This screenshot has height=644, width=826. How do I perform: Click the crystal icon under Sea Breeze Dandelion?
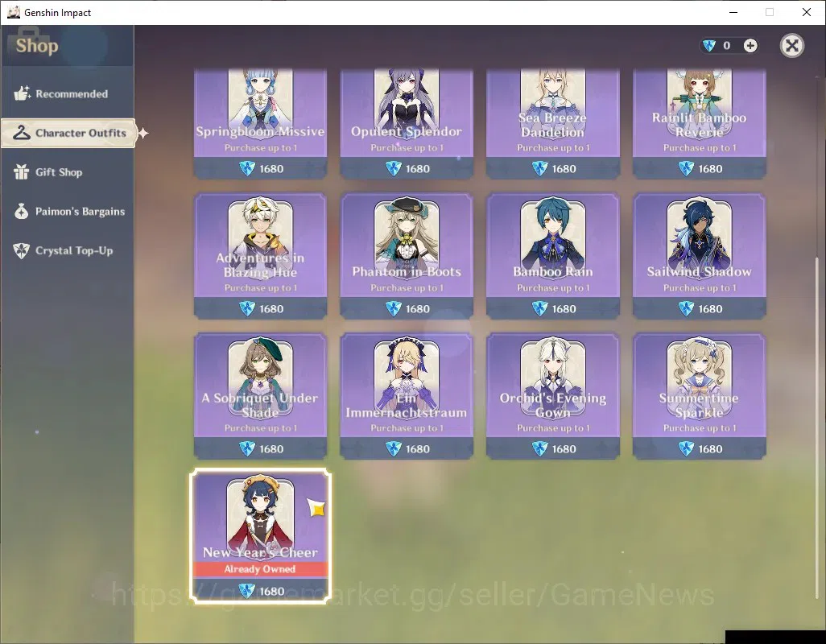pyautogui.click(x=540, y=168)
